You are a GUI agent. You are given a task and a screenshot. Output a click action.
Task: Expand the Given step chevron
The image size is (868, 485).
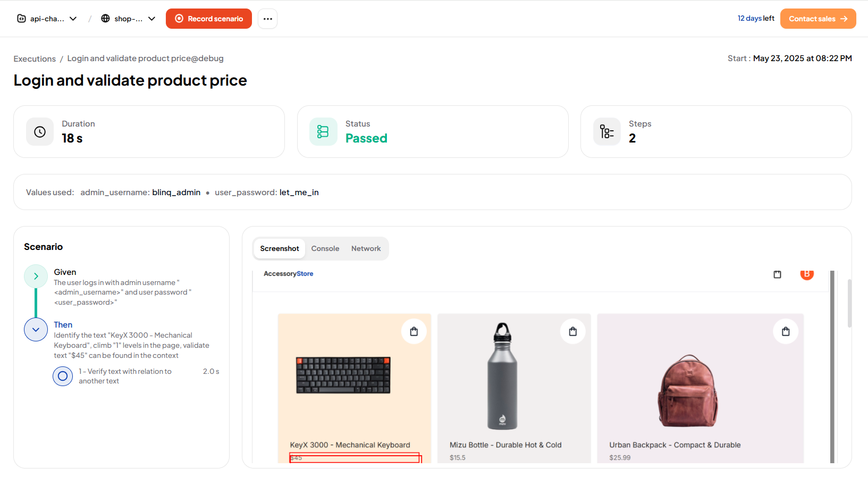coord(36,276)
